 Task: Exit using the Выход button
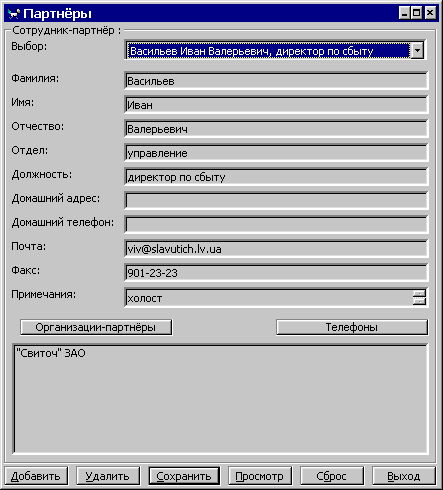coord(404,476)
